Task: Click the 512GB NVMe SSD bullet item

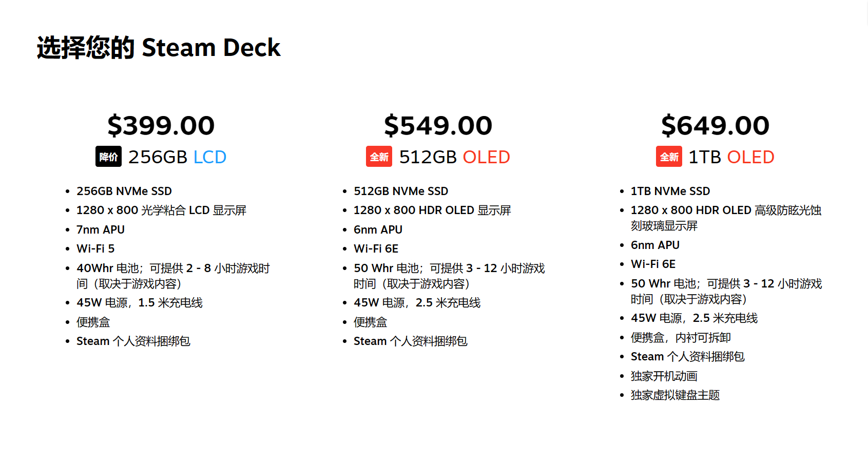Action: click(x=401, y=191)
